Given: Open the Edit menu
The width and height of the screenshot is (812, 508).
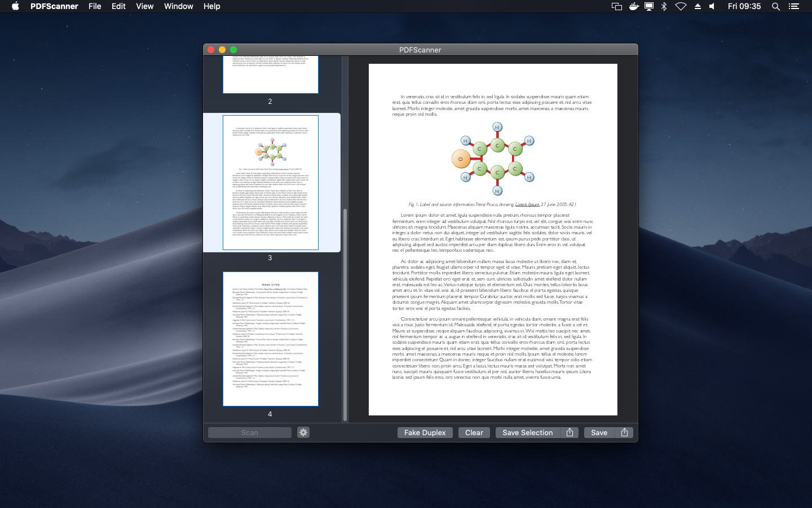Looking at the screenshot, I should click(x=118, y=6).
